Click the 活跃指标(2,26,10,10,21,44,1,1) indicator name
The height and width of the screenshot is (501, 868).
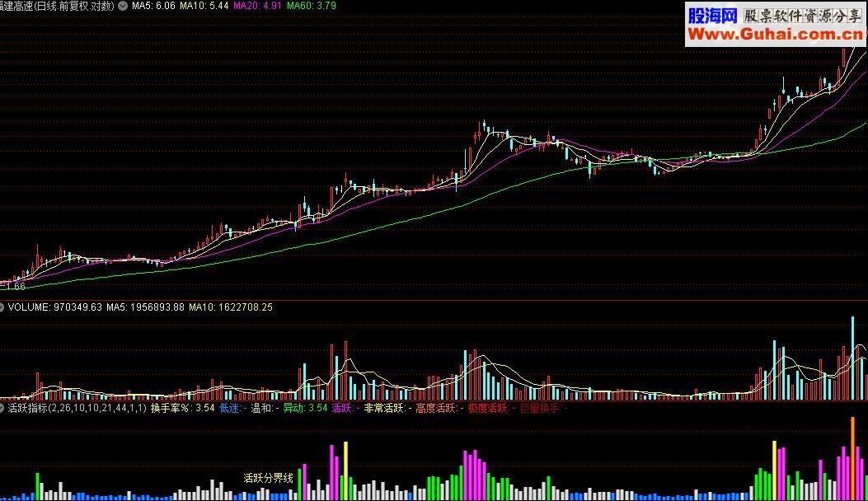tap(77, 409)
